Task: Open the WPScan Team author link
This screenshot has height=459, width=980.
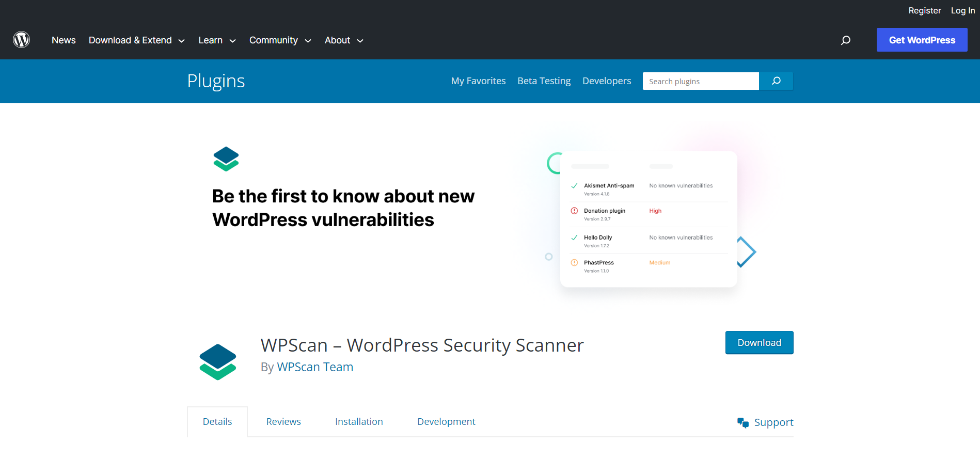Action: pos(315,367)
